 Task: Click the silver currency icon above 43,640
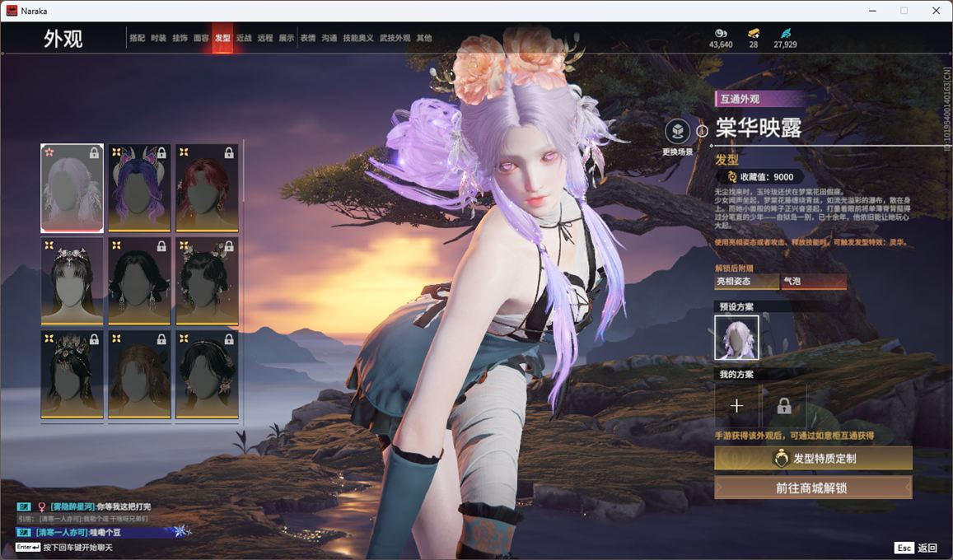click(x=721, y=33)
